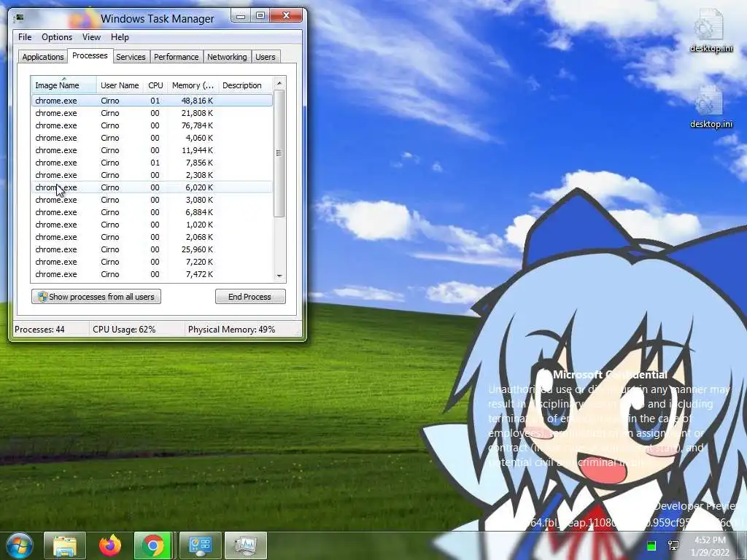Sort by CPU column header

[x=155, y=85]
